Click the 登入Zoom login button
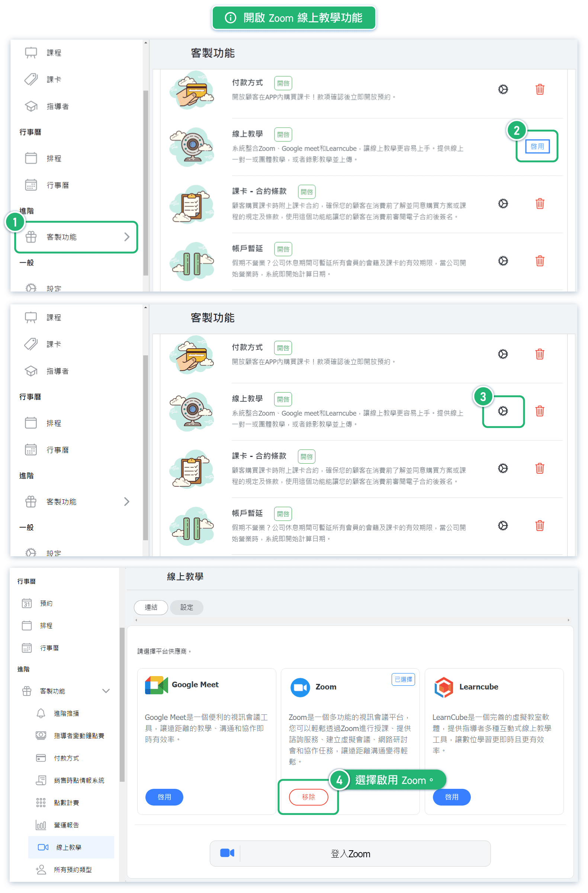This screenshot has height=893, width=588. coord(350,854)
